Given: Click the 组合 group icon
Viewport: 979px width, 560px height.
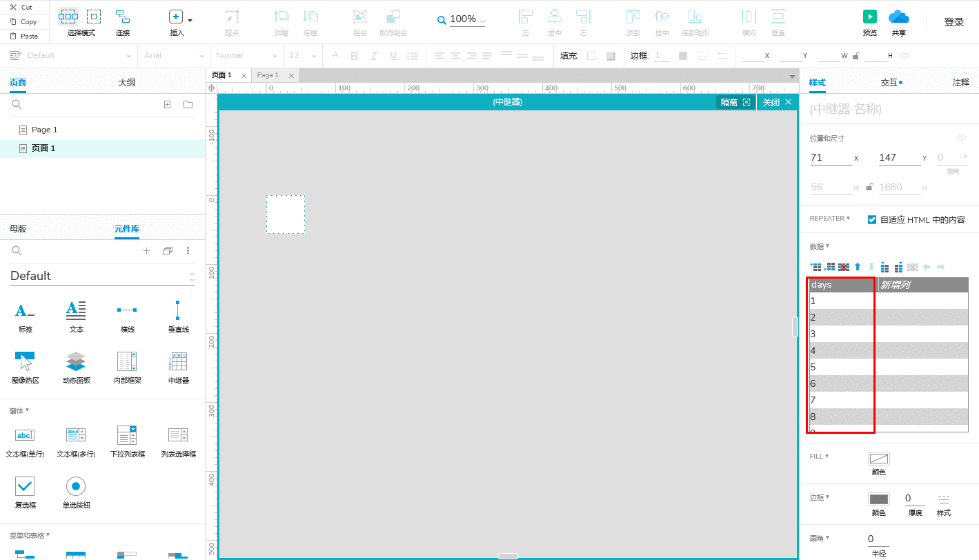Looking at the screenshot, I should tap(360, 17).
